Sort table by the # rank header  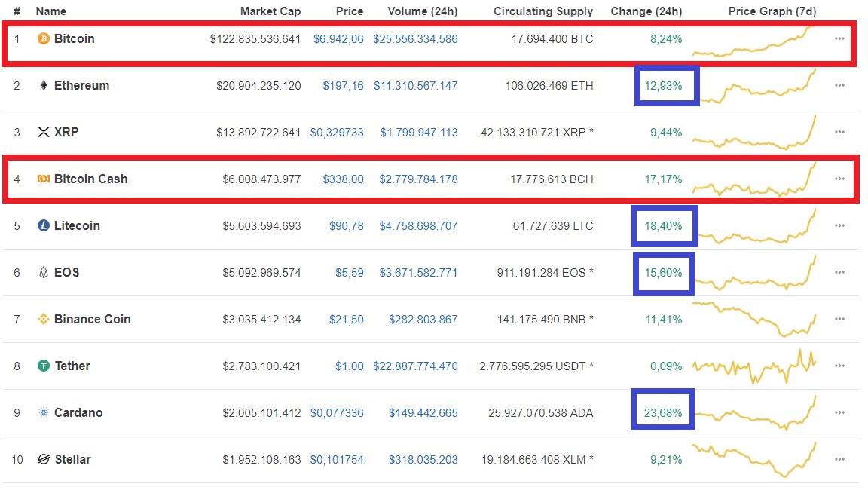pos(17,11)
